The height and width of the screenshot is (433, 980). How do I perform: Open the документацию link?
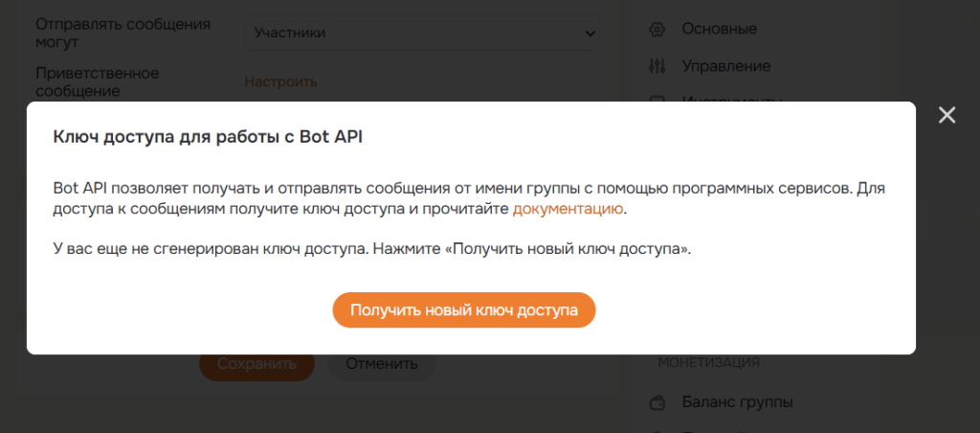[x=568, y=209]
